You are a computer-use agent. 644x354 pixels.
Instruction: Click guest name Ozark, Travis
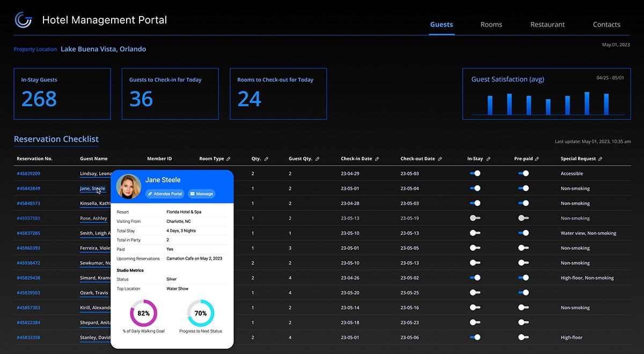[94, 293]
